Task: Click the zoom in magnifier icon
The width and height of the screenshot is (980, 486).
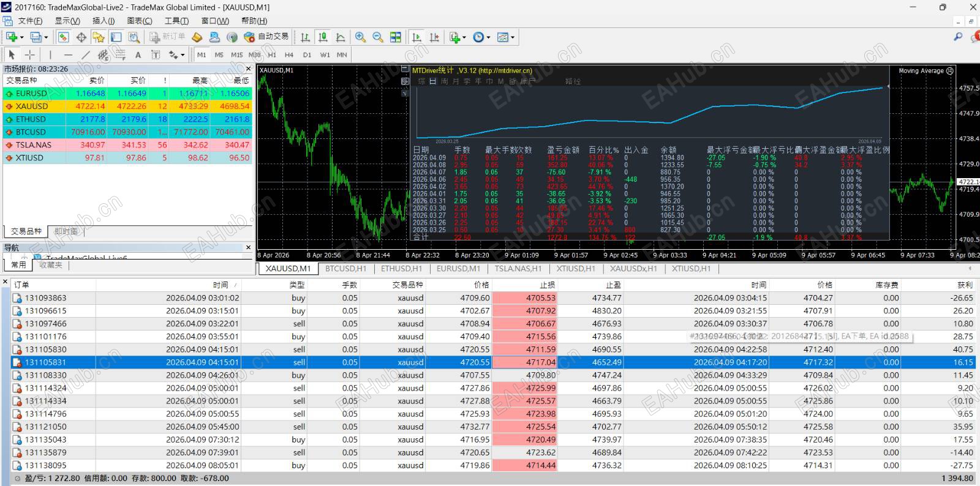Action: (360, 37)
